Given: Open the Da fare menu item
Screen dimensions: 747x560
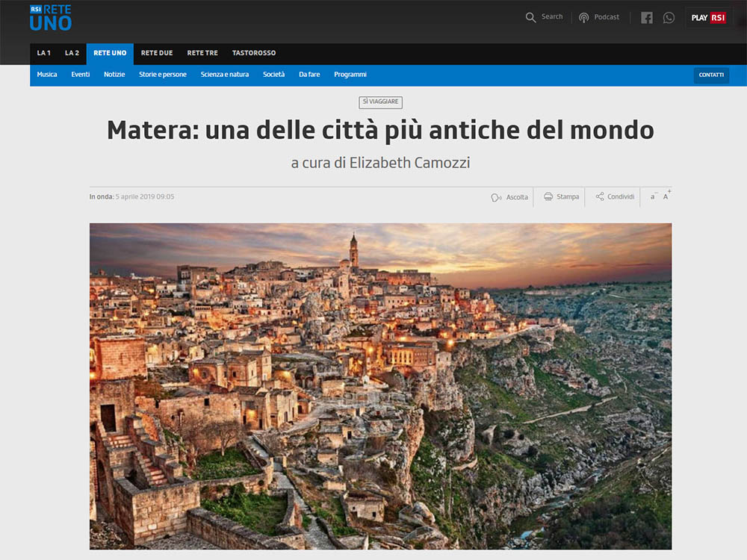Looking at the screenshot, I should point(310,75).
